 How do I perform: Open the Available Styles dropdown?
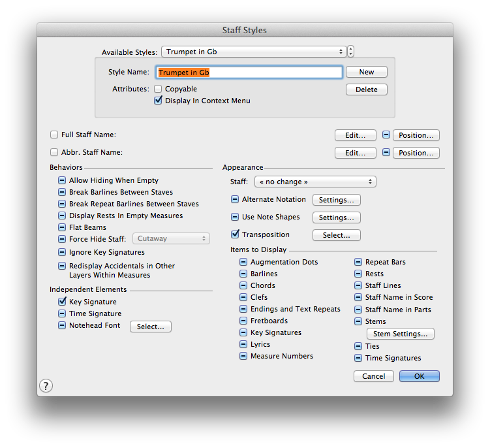[253, 52]
